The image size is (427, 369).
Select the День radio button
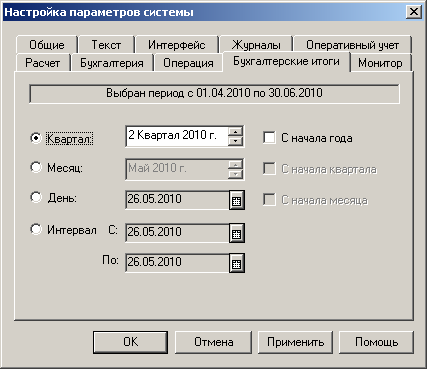click(x=36, y=197)
